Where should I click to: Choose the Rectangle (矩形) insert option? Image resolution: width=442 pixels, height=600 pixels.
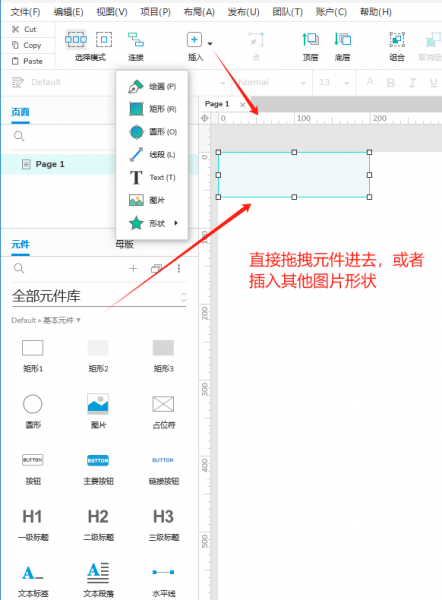[152, 109]
